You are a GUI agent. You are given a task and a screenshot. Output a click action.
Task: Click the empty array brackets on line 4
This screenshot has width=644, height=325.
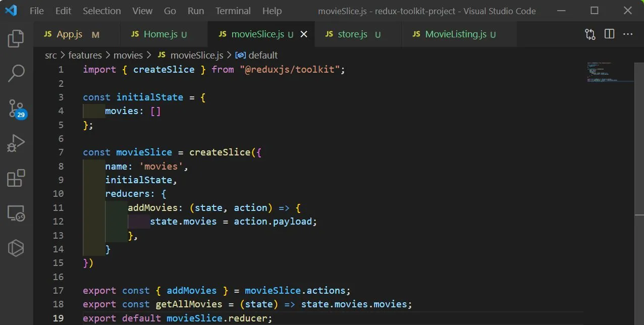155,111
